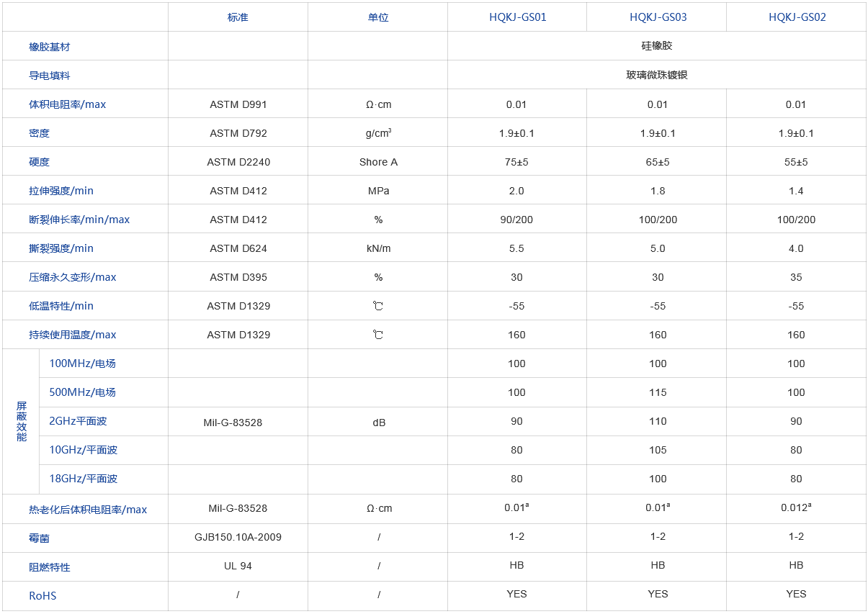The height and width of the screenshot is (614, 868).
Task: Click the 标准 column header
Action: 238,17
